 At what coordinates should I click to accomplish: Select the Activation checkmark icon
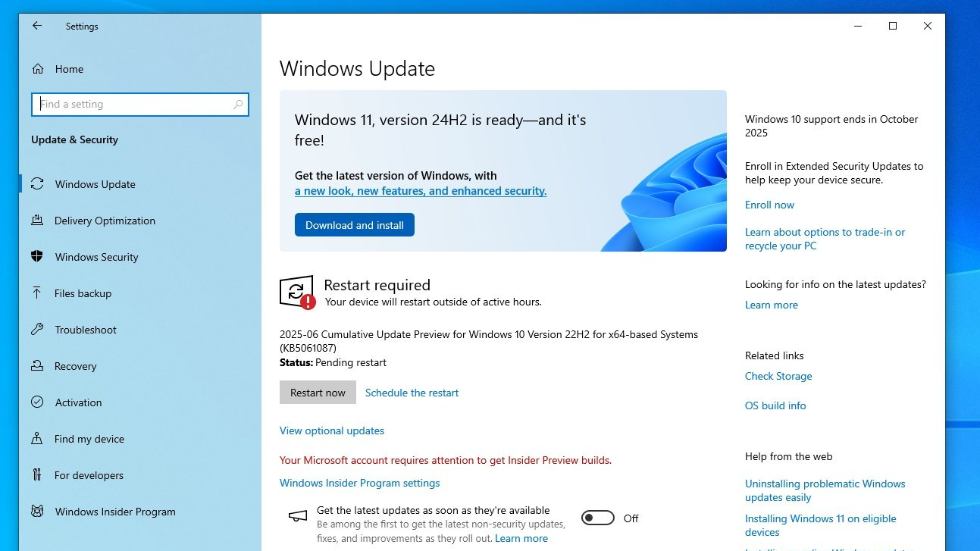(x=37, y=402)
